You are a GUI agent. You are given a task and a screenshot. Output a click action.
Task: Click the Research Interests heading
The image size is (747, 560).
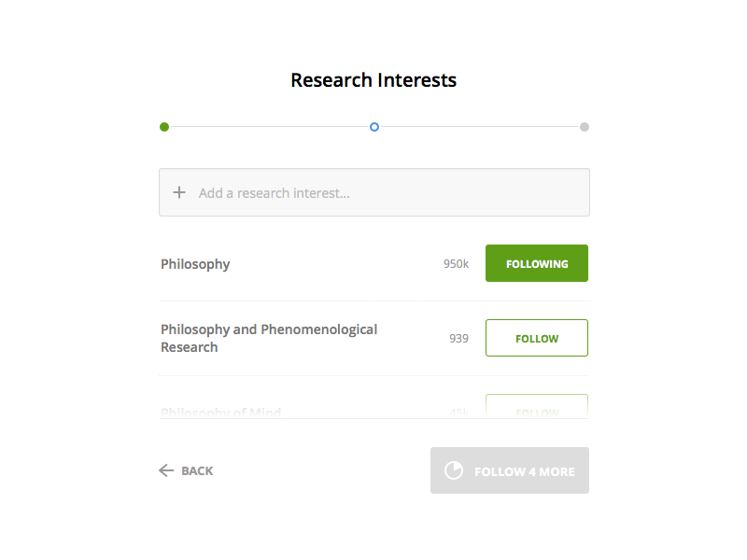[373, 80]
